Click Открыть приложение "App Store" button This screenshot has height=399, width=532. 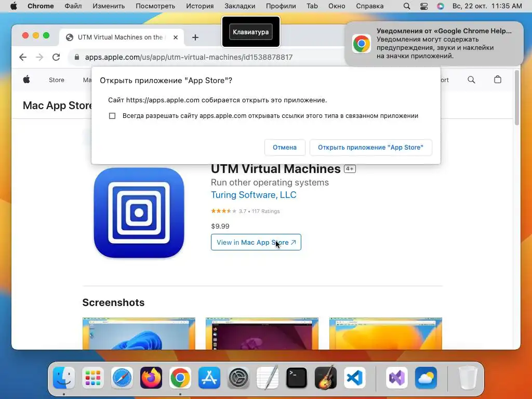coord(370,148)
